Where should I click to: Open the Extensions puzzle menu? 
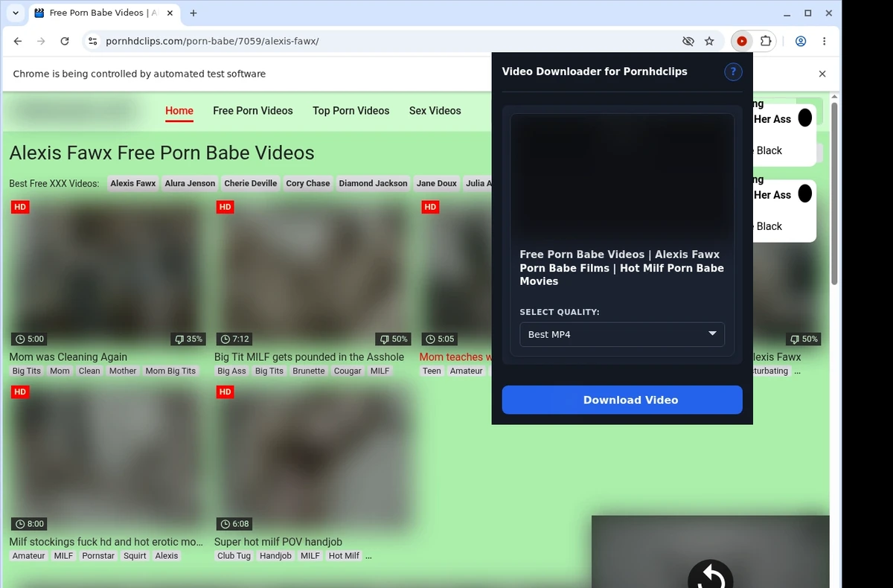765,42
